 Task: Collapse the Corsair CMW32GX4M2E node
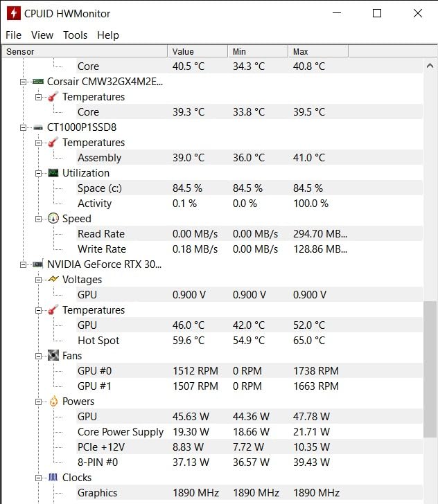[23, 82]
